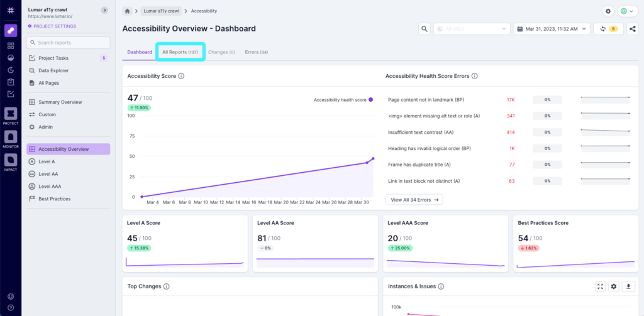The height and width of the screenshot is (316, 644).
Task: Open Page content not in landmark error
Action: tap(426, 100)
